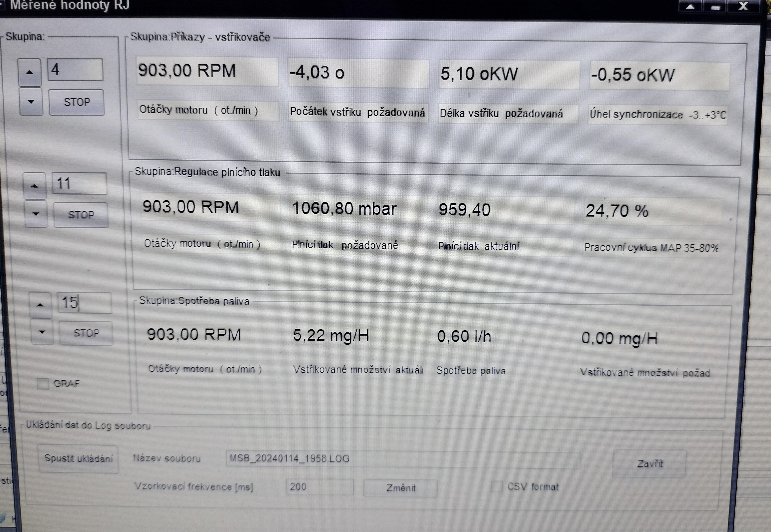This screenshot has height=532, width=771.
Task: Close the Měřené hodnoty RJ window with X
Action: pos(744,7)
